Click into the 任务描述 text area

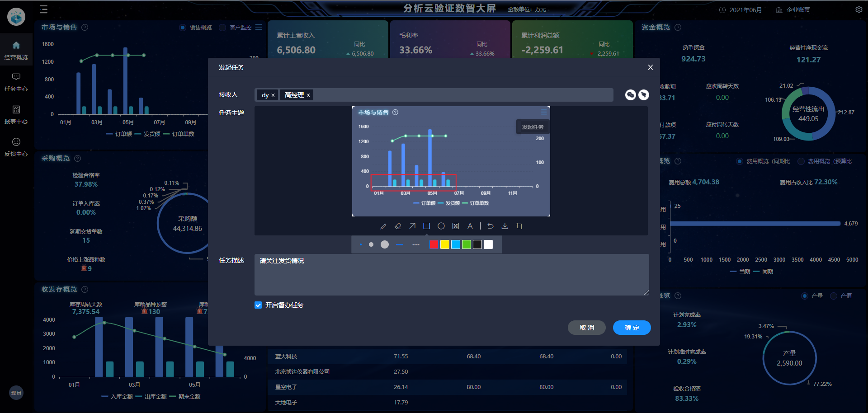(452, 275)
